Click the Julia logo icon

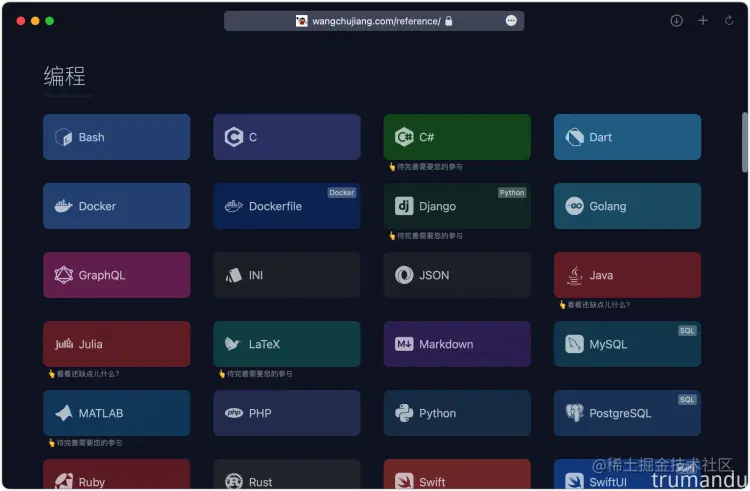(64, 344)
